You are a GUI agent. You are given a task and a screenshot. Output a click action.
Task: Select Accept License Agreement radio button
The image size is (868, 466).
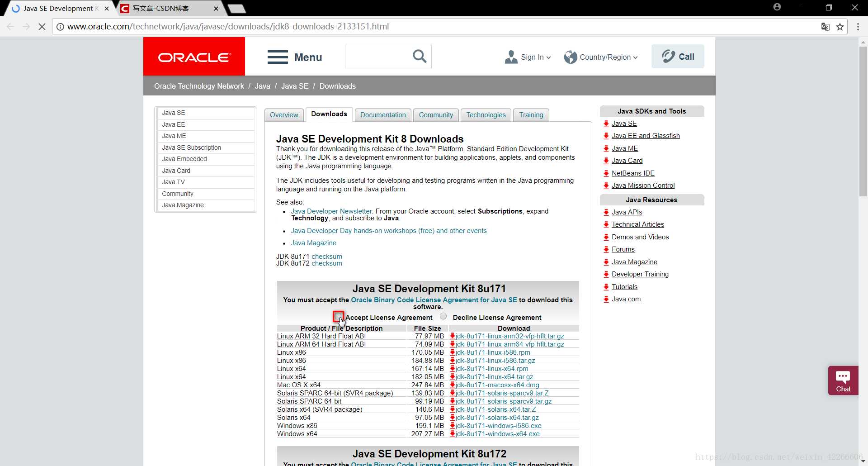(338, 316)
